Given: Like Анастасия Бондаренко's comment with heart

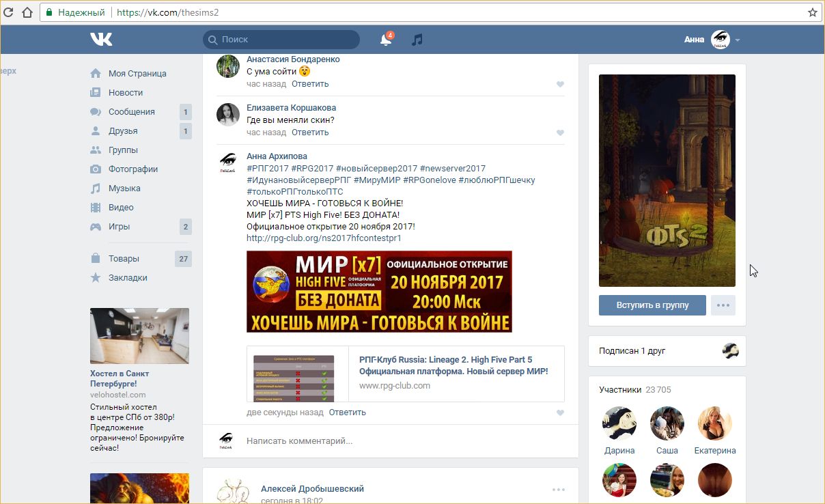Looking at the screenshot, I should [560, 84].
